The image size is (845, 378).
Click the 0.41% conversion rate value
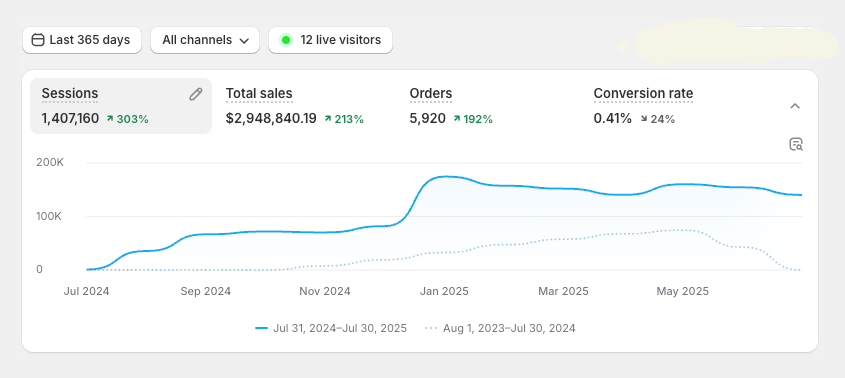[613, 119]
